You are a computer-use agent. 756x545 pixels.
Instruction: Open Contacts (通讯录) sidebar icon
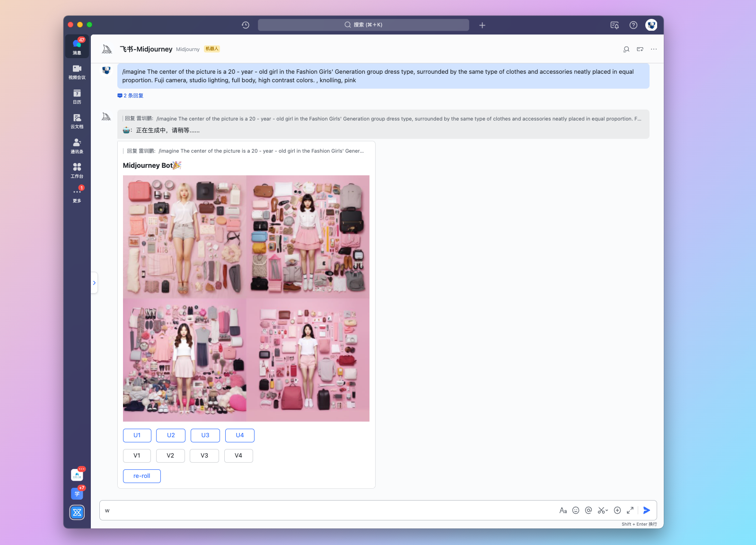coord(77,146)
